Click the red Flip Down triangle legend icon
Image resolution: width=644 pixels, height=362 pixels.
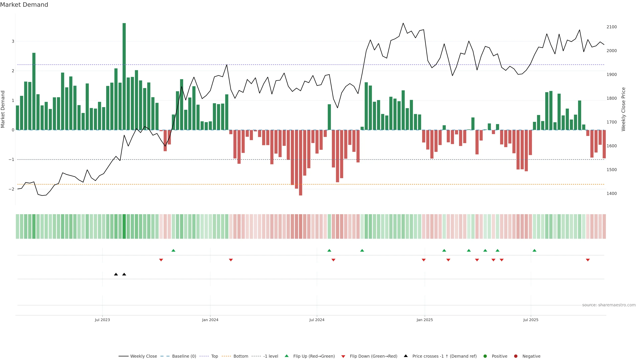(x=343, y=356)
